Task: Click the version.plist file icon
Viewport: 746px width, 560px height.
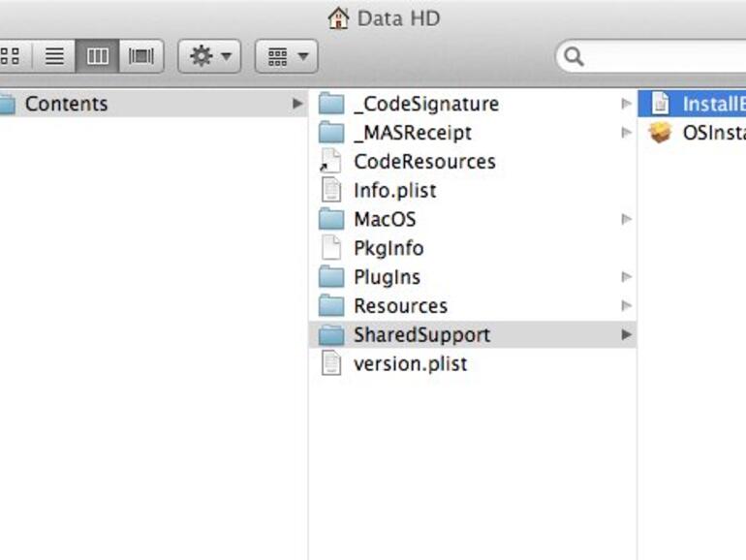Action: [331, 364]
